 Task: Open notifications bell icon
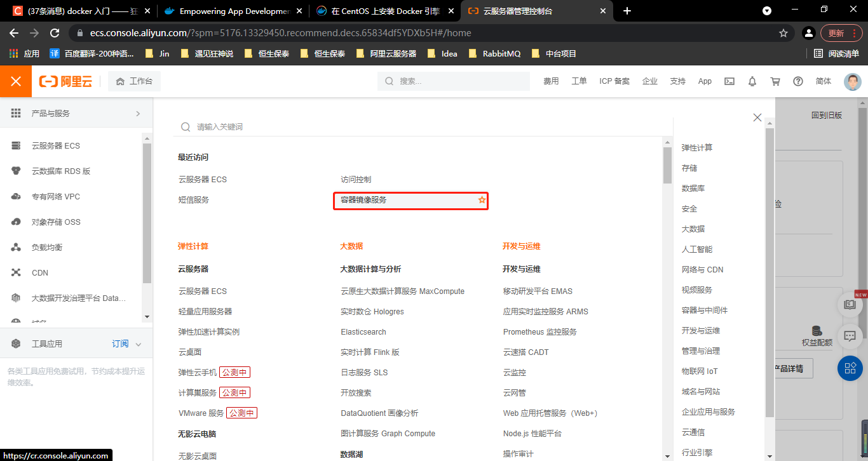[752, 81]
